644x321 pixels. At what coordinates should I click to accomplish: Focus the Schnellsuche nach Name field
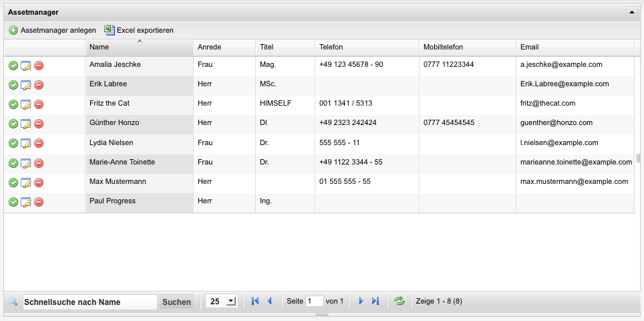(x=90, y=302)
